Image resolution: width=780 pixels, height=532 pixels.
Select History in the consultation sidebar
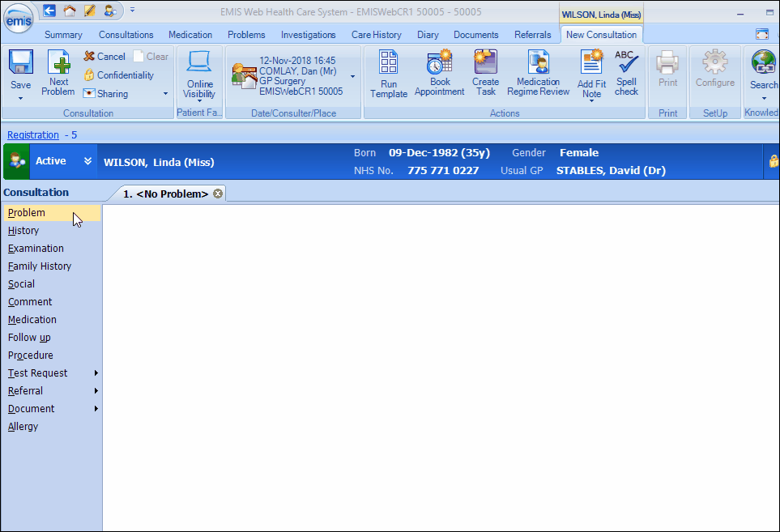(x=52, y=231)
